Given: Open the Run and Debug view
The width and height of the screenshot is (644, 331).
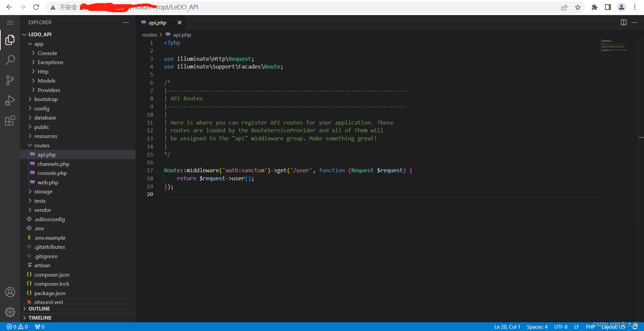Looking at the screenshot, I should click(x=10, y=100).
